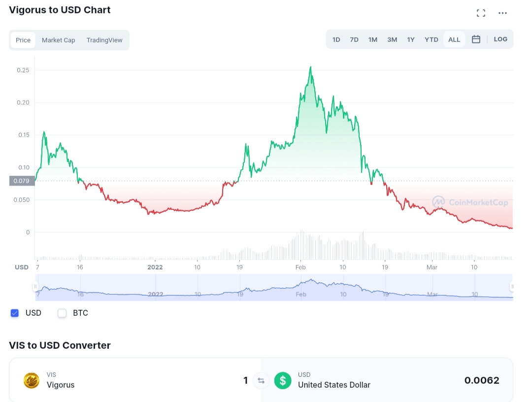Set chart range to 7D
The image size is (532, 402).
[354, 40]
